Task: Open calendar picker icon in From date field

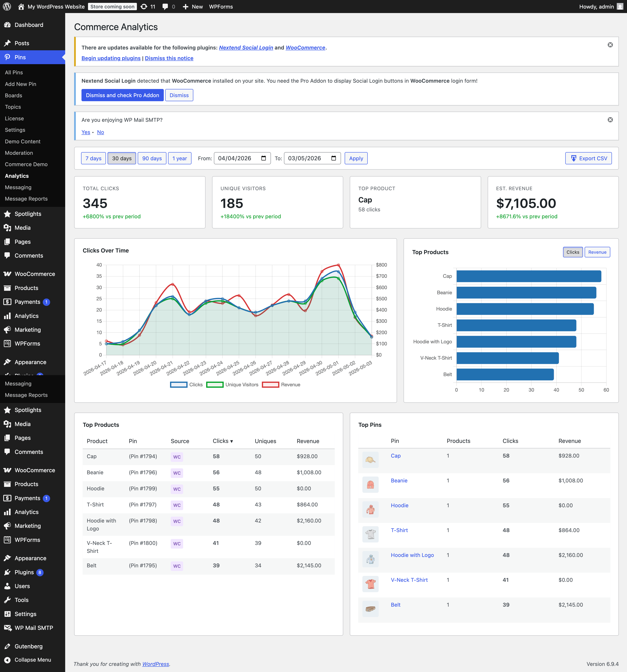Action: point(264,158)
